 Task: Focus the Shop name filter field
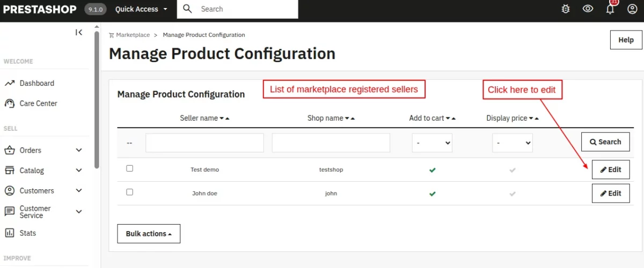(x=331, y=143)
